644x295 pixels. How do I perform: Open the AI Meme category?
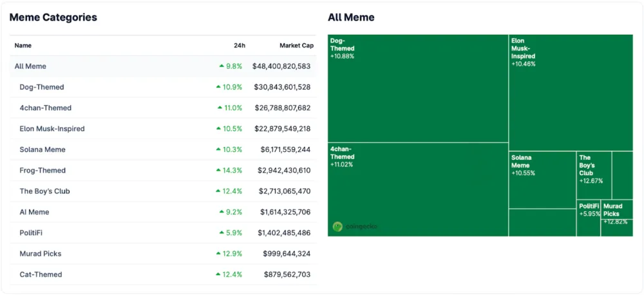pos(34,213)
